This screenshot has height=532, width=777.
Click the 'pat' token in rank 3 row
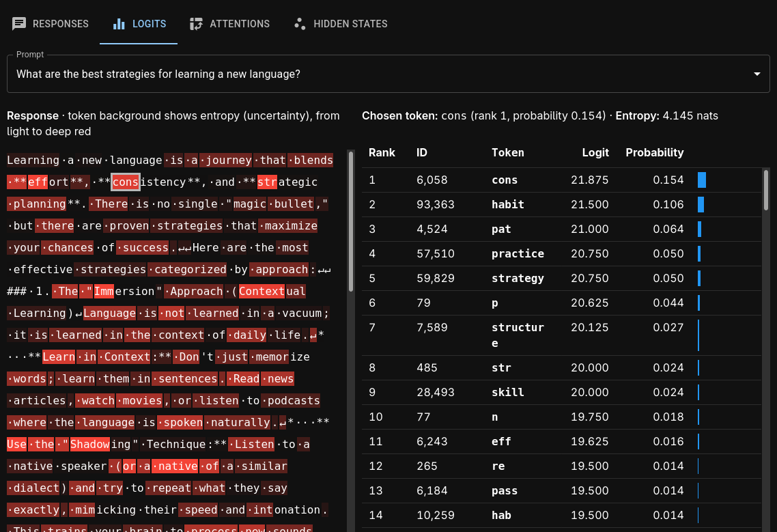tap(501, 229)
